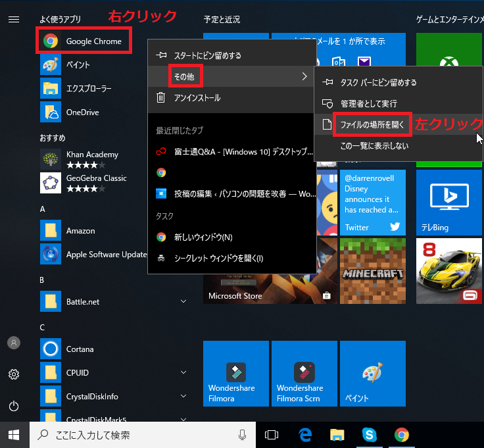Open エクスプローラー from the app list
The width and height of the screenshot is (484, 448).
tap(89, 89)
